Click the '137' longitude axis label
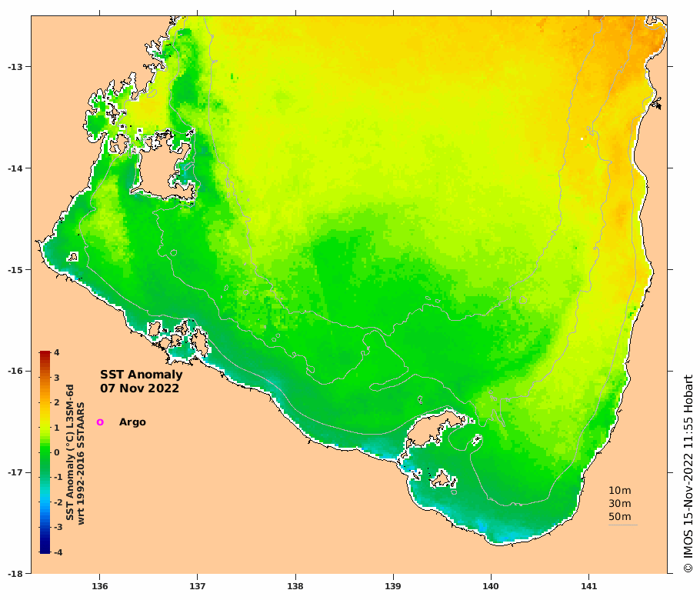700x600 pixels. pyautogui.click(x=198, y=586)
